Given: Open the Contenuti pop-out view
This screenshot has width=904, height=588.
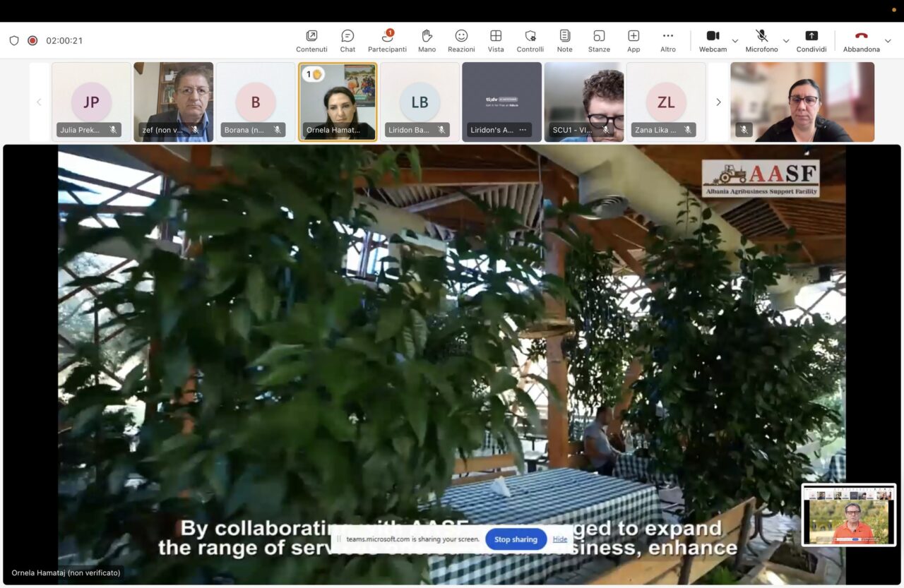Looking at the screenshot, I should (x=311, y=40).
